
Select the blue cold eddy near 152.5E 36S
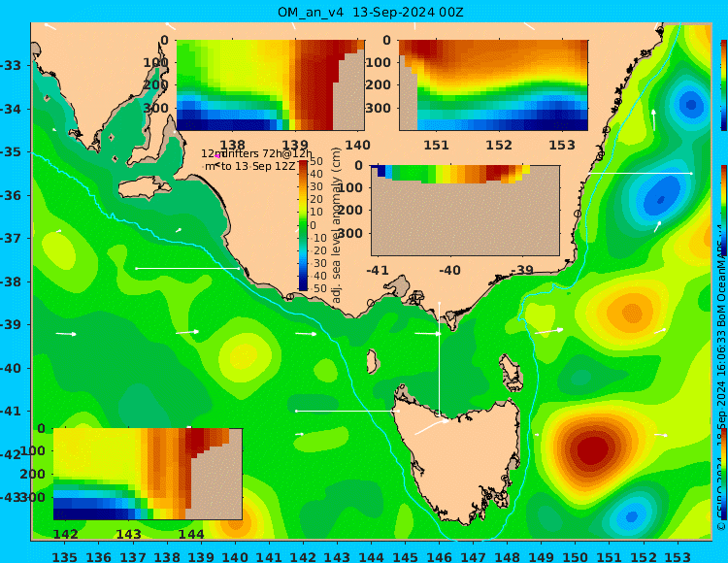(x=661, y=197)
